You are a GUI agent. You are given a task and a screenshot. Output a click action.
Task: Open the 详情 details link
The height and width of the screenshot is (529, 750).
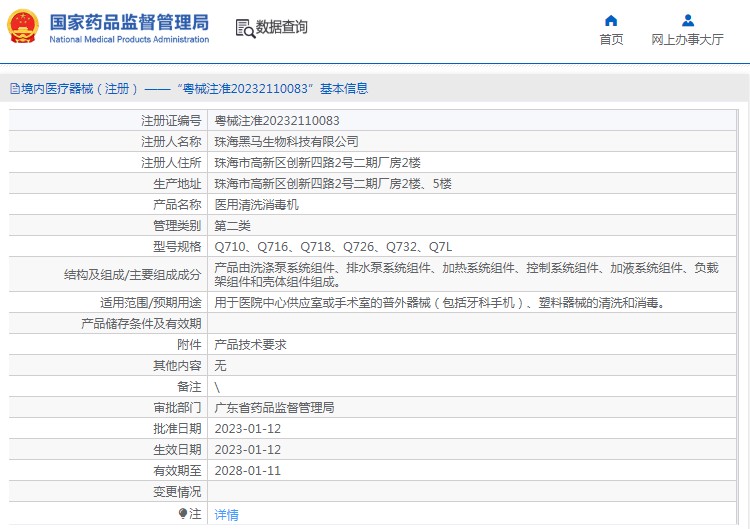pyautogui.click(x=226, y=515)
